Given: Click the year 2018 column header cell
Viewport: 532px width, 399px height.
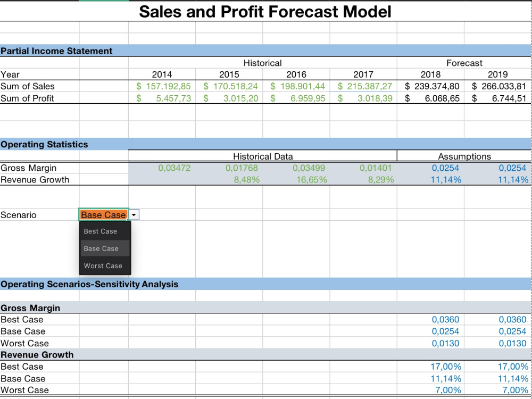Looking at the screenshot, I should pyautogui.click(x=430, y=74).
